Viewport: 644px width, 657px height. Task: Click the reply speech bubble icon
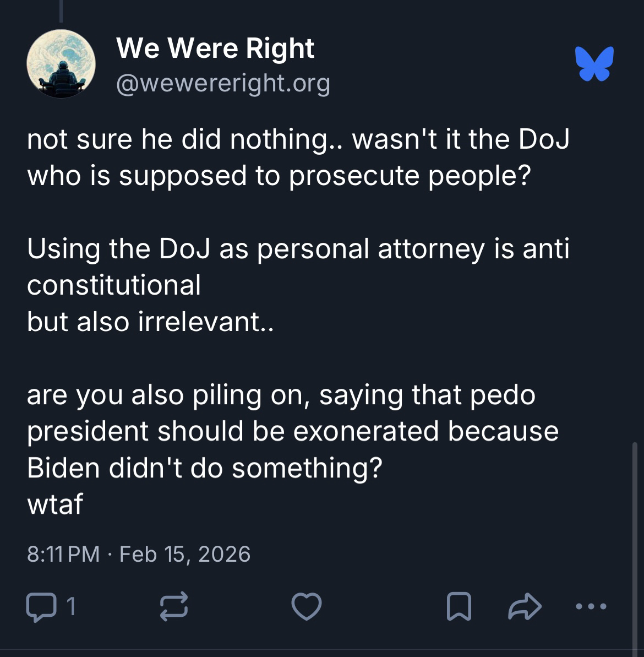(40, 607)
